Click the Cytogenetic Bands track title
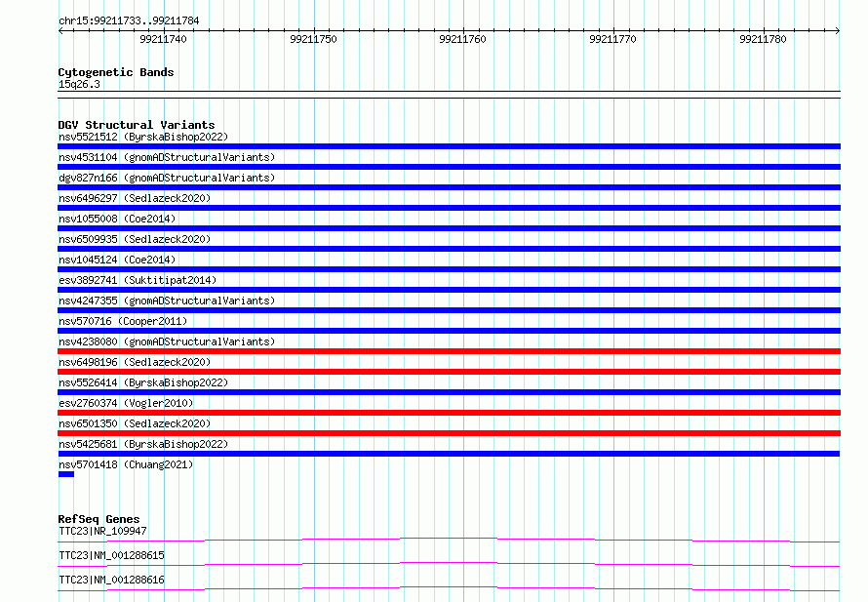868x602 pixels. (116, 72)
